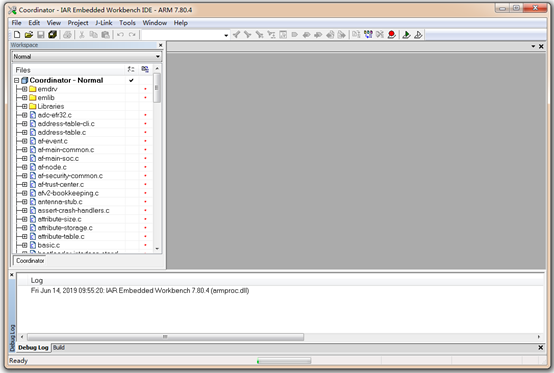Click the Debug without Downloading icon
Screen dimensions: 554x373
tap(418, 35)
